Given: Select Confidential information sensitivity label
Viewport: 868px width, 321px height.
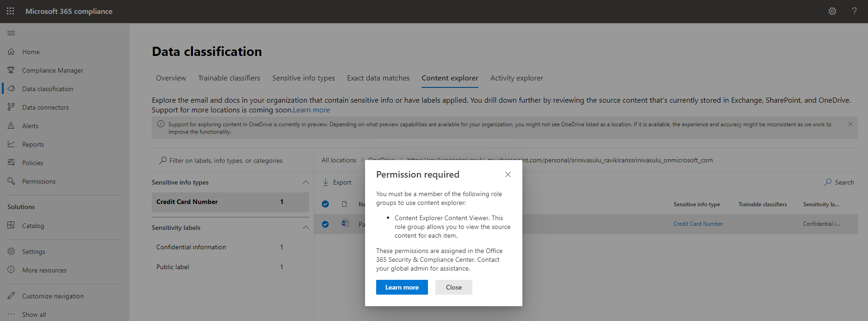Looking at the screenshot, I should (191, 247).
